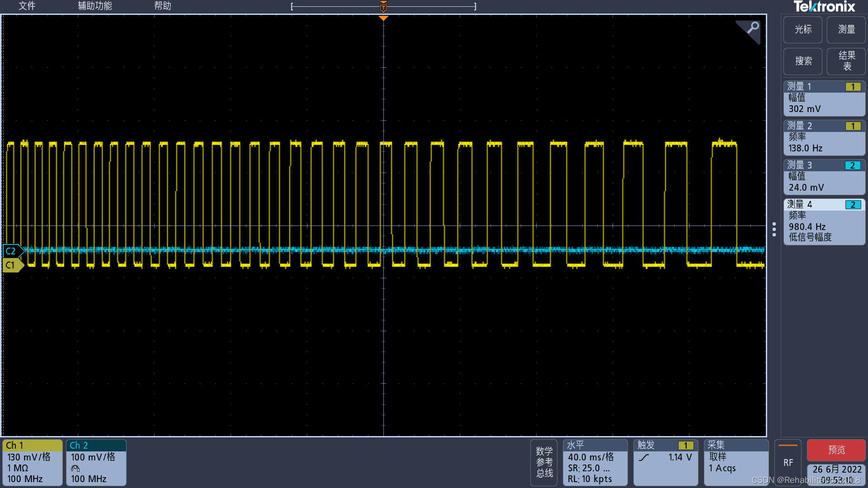Click the 搜索 search button
Screen dimensions: 868x488
pos(803,61)
